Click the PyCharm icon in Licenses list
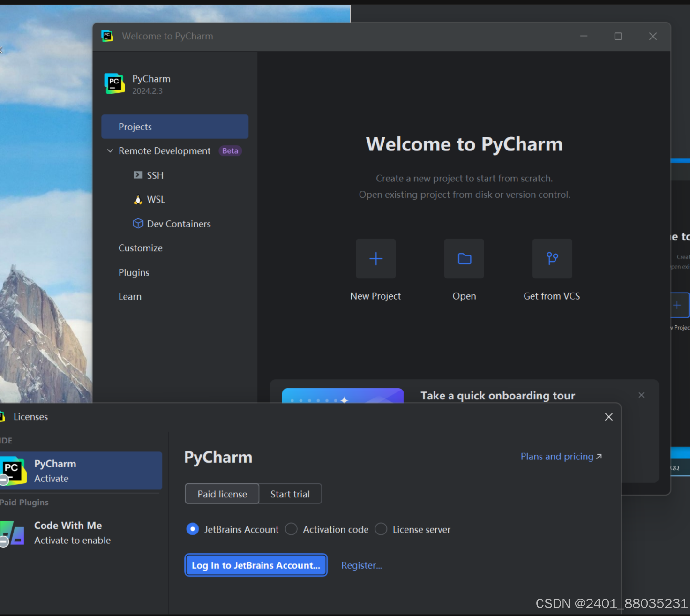Image resolution: width=690 pixels, height=616 pixels. [12, 471]
